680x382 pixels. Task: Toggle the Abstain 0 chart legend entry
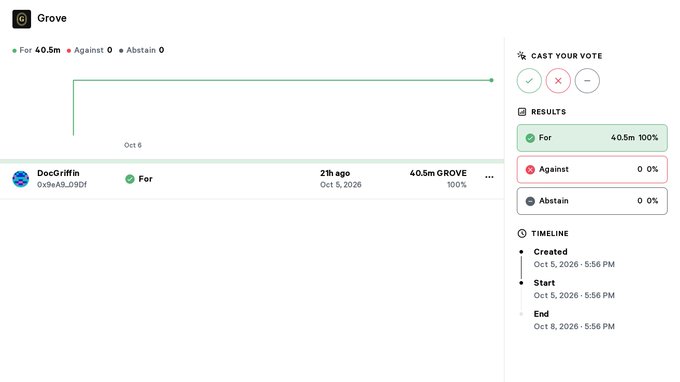[x=141, y=50]
